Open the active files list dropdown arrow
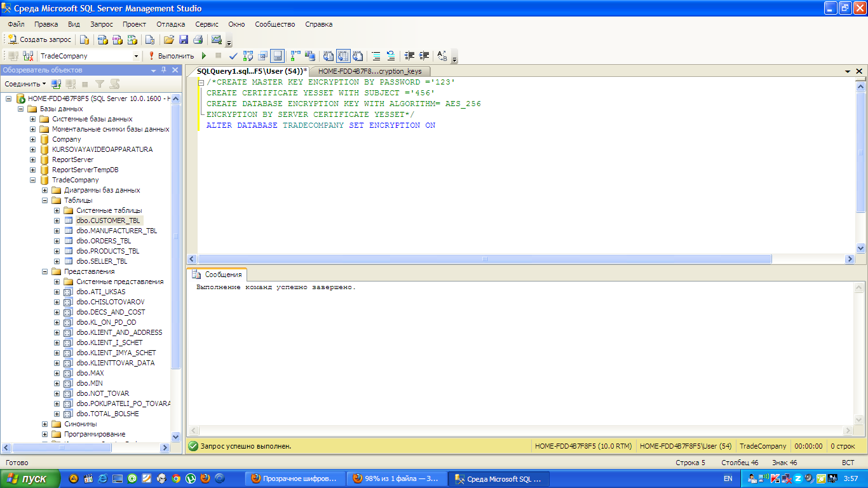This screenshot has height=488, width=868. pyautogui.click(x=848, y=71)
